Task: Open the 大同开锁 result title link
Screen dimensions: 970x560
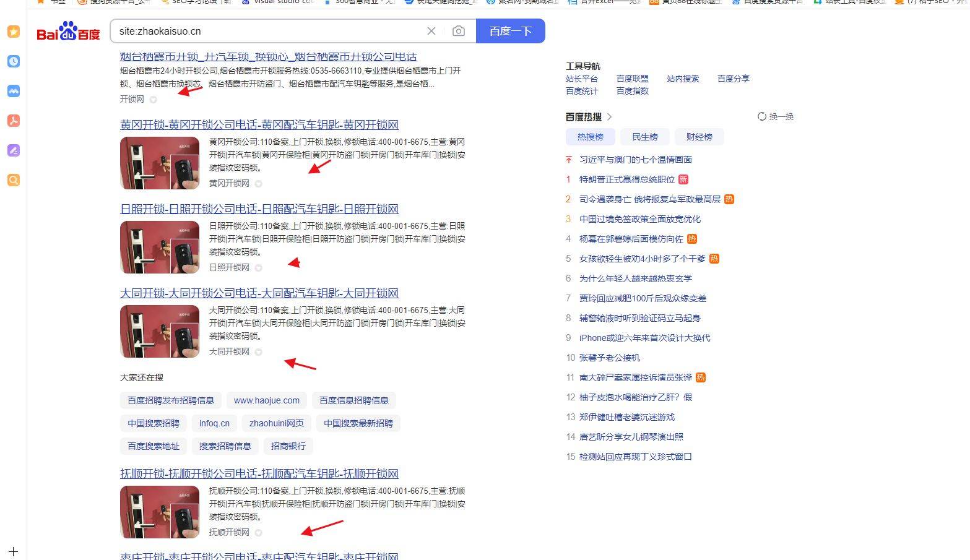Action: [259, 293]
